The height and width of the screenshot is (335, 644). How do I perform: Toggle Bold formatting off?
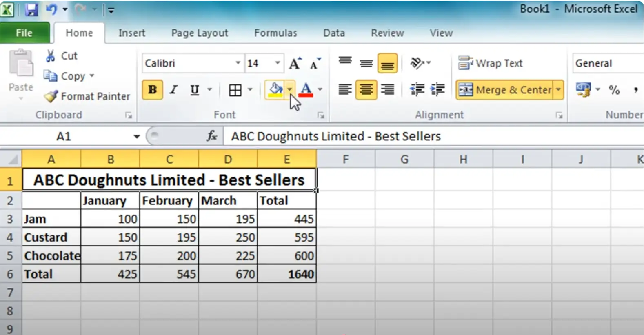click(x=152, y=90)
